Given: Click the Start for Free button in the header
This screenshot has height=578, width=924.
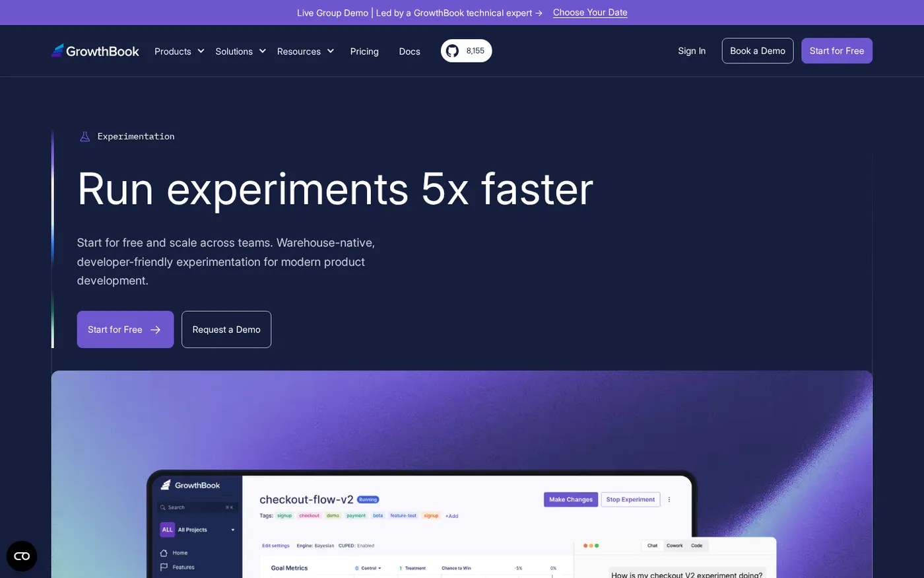Looking at the screenshot, I should (837, 51).
